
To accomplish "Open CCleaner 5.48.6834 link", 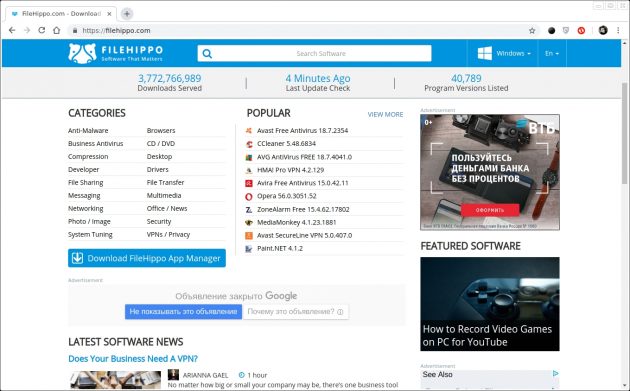I will pyautogui.click(x=286, y=143).
